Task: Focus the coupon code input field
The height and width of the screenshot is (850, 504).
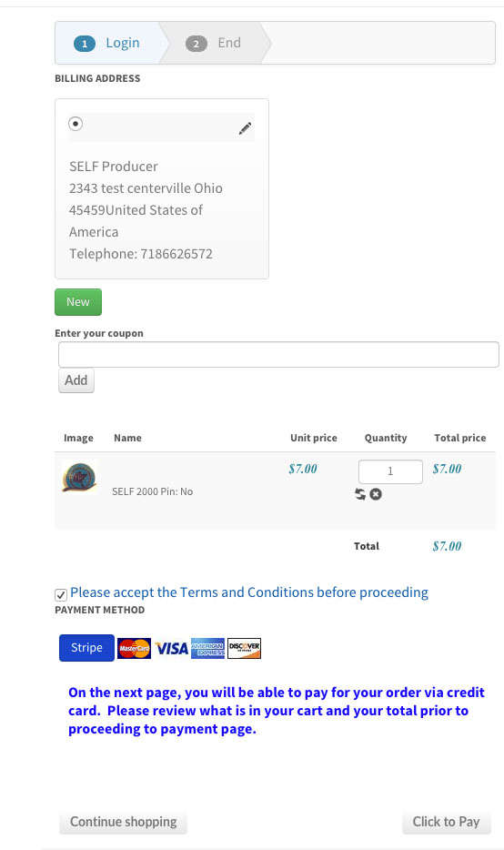Action: [x=278, y=355]
